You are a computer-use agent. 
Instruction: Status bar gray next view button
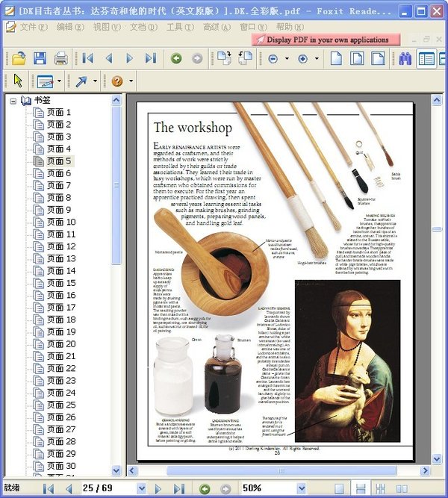point(225,489)
